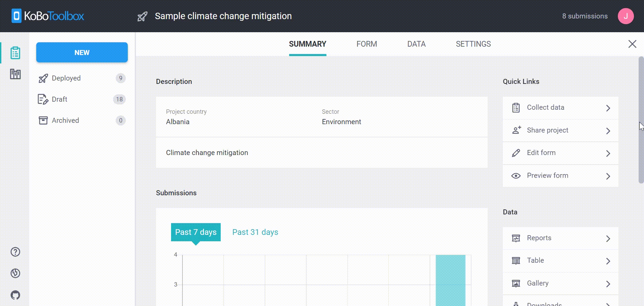This screenshot has width=644, height=306.
Task: Open the Collect data quick link
Action: tap(560, 108)
